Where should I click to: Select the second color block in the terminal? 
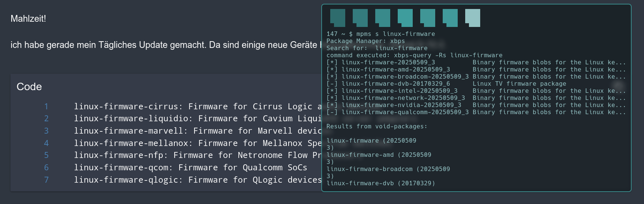coord(360,17)
